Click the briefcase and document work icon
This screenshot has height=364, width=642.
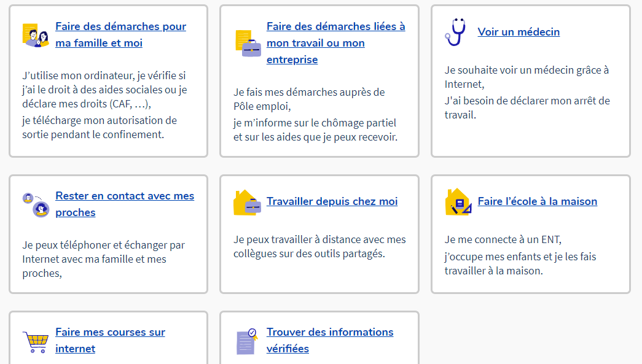(x=248, y=43)
